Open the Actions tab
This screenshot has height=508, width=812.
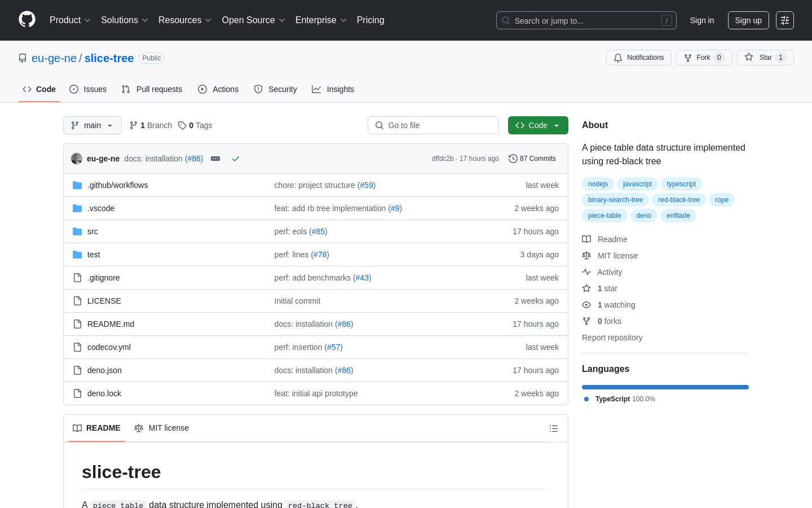tap(218, 89)
